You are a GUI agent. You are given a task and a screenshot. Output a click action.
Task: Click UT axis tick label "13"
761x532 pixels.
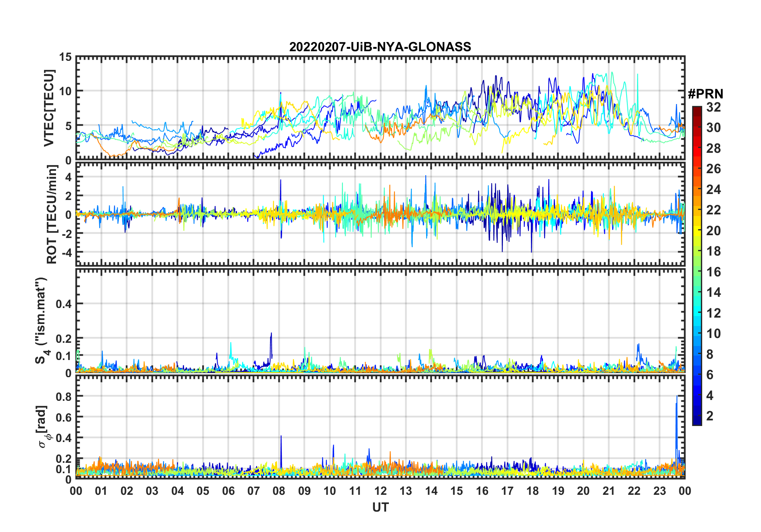[406, 491]
